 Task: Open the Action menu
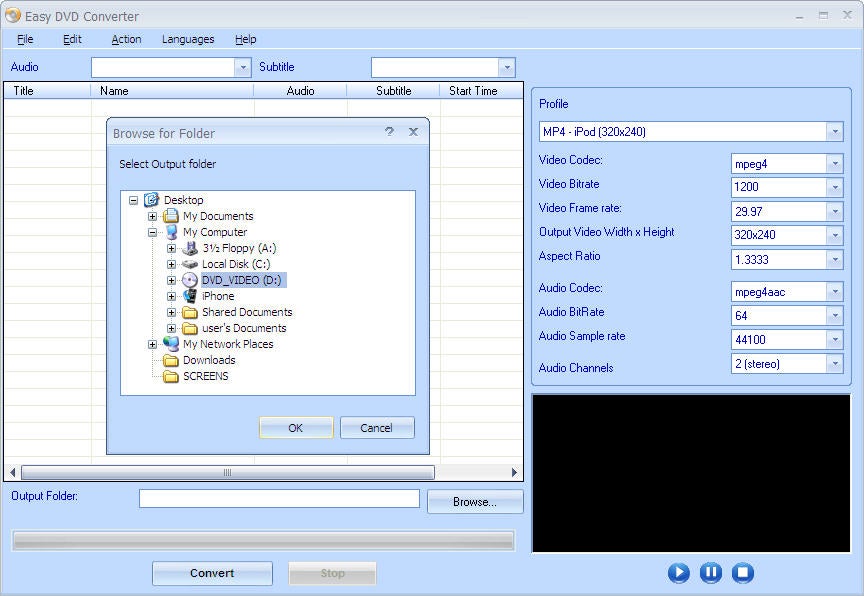(x=126, y=39)
